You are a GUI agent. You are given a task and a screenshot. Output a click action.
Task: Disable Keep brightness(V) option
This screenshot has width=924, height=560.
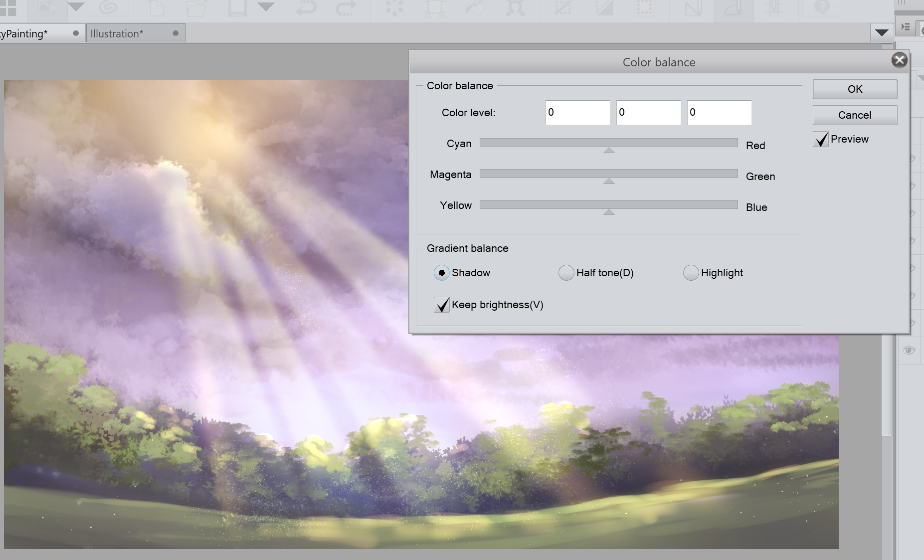442,305
